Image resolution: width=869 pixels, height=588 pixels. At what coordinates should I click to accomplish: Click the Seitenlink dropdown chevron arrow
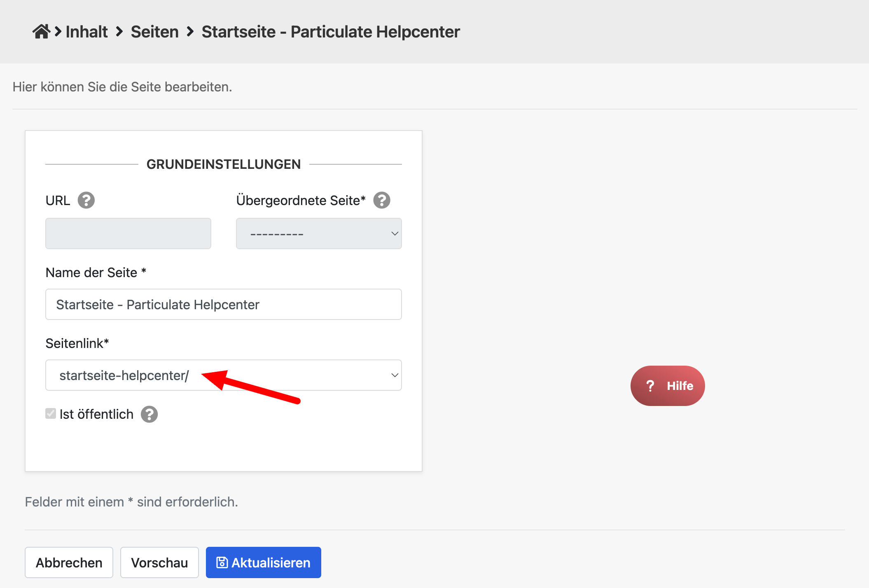395,375
